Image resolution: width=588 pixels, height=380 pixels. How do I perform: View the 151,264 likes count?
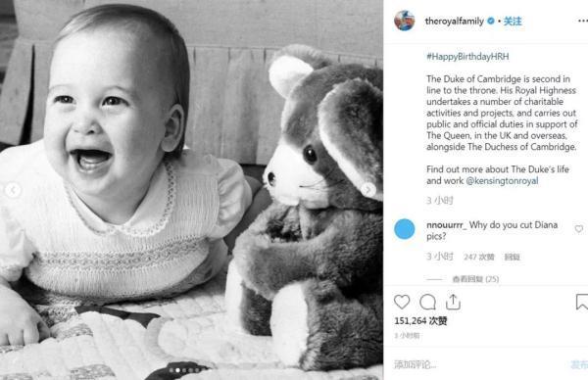coord(420,321)
